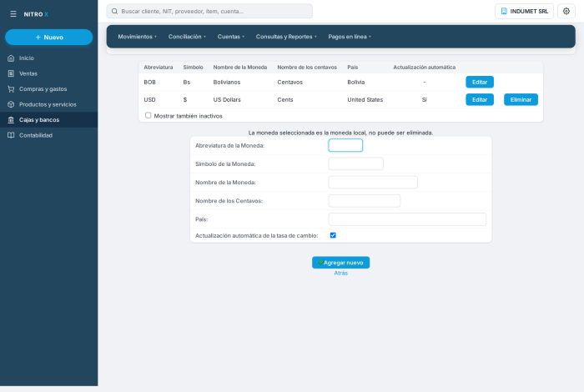Click the Bs symbol cell
The image size is (584, 392).
[187, 82]
